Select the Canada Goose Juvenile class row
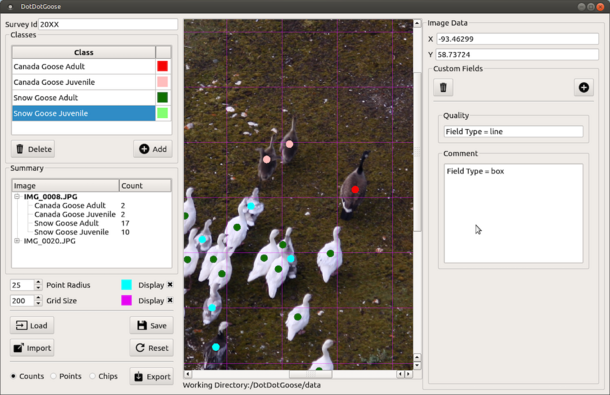Image resolution: width=610 pixels, height=395 pixels. pos(84,82)
